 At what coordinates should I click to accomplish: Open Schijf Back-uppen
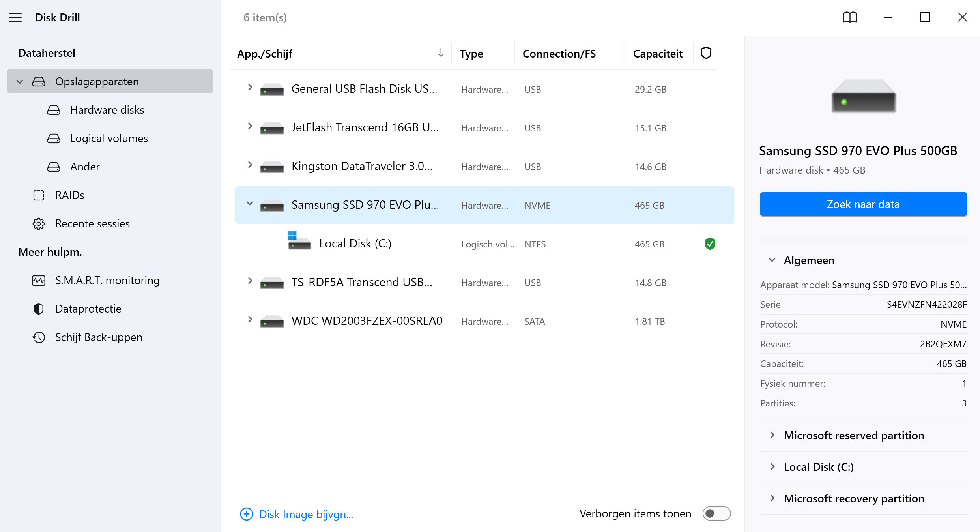(x=98, y=337)
